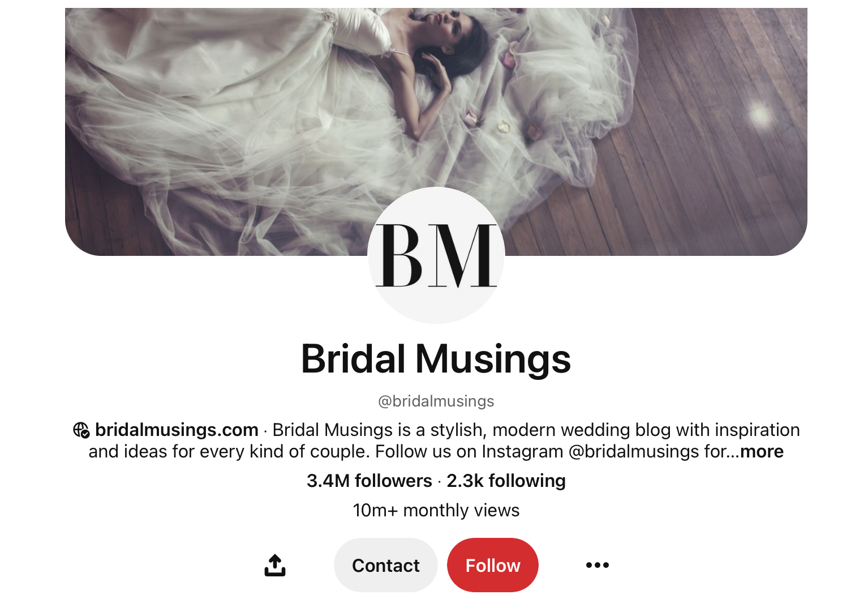Image resolution: width=868 pixels, height=616 pixels.
Task: Click the verified website globe icon
Action: tap(81, 430)
